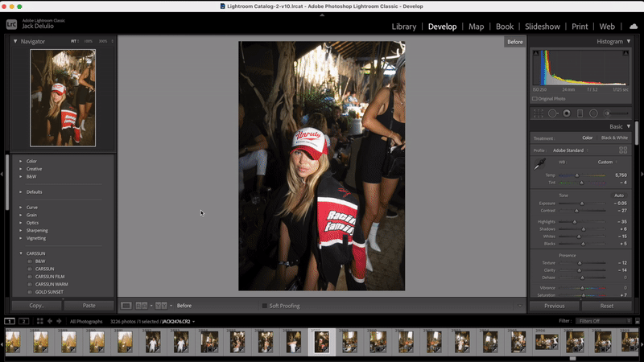The width and height of the screenshot is (644, 362).
Task: Select Loupe view icon in toolbar
Action: pos(126,306)
